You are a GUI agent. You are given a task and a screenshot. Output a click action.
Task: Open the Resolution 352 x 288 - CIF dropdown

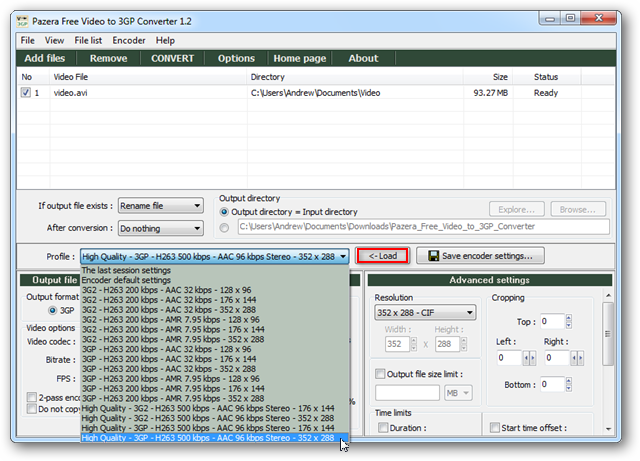coord(425,313)
